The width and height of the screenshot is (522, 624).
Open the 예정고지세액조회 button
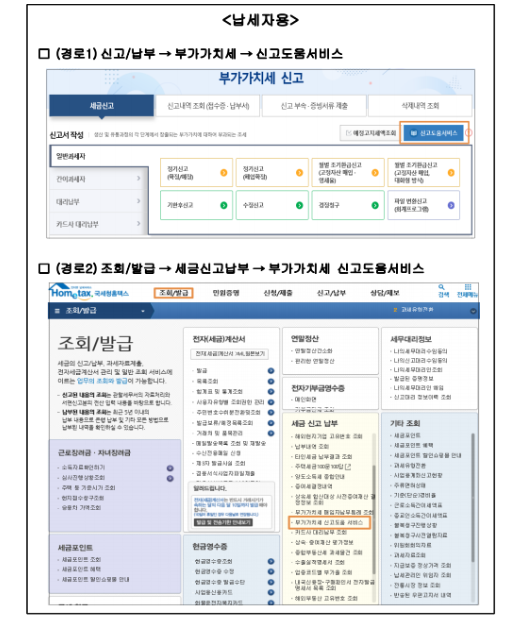370,133
